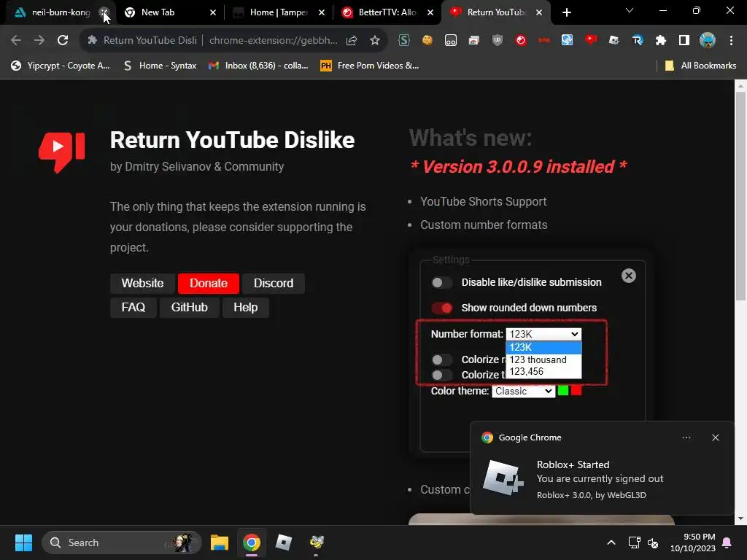
Task: Show hidden system tray icons
Action: (x=611, y=542)
